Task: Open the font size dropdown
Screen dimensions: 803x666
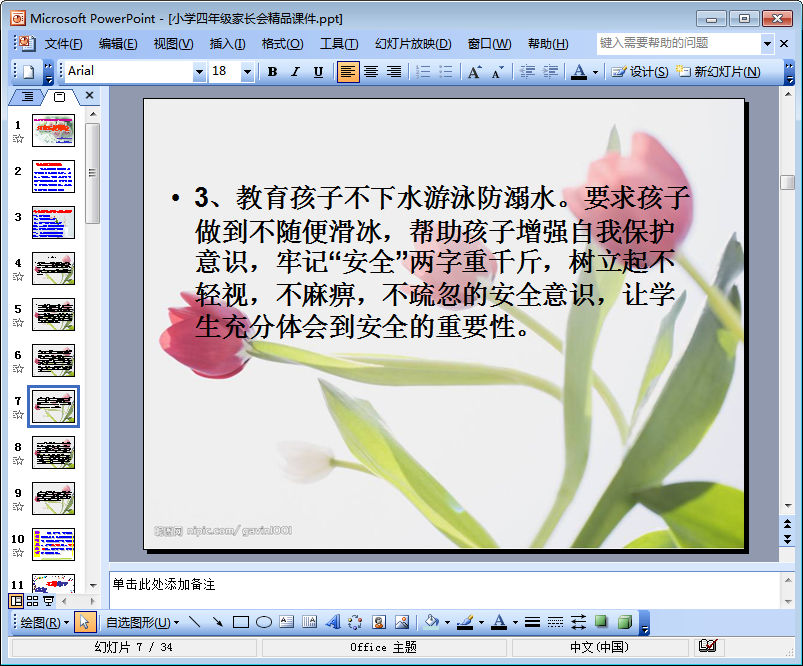Action: [248, 72]
